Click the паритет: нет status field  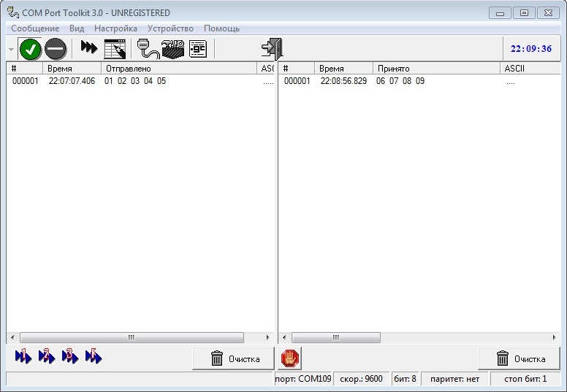[455, 379]
